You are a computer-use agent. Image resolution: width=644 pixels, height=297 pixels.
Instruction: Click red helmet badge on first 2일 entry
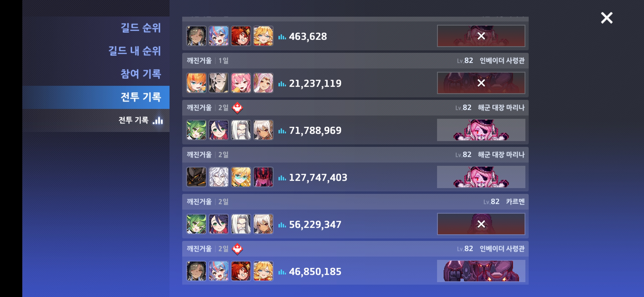[237, 108]
